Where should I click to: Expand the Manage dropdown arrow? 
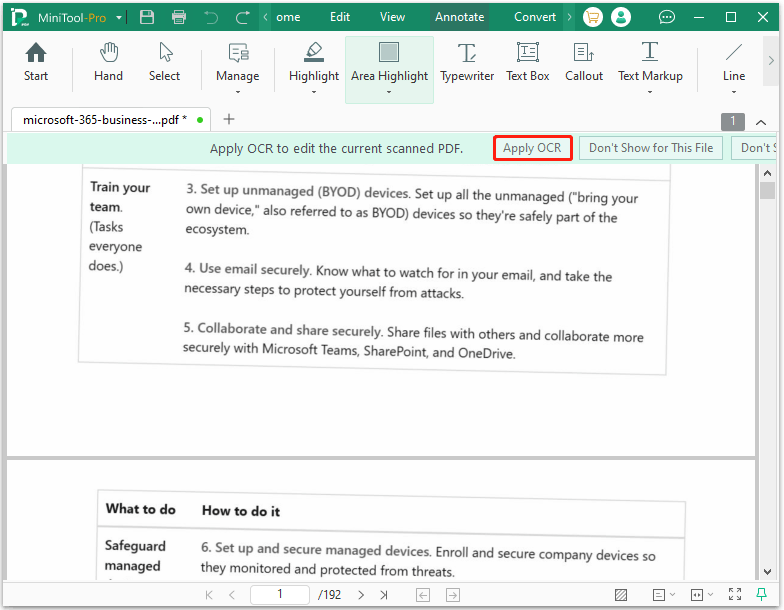[238, 92]
